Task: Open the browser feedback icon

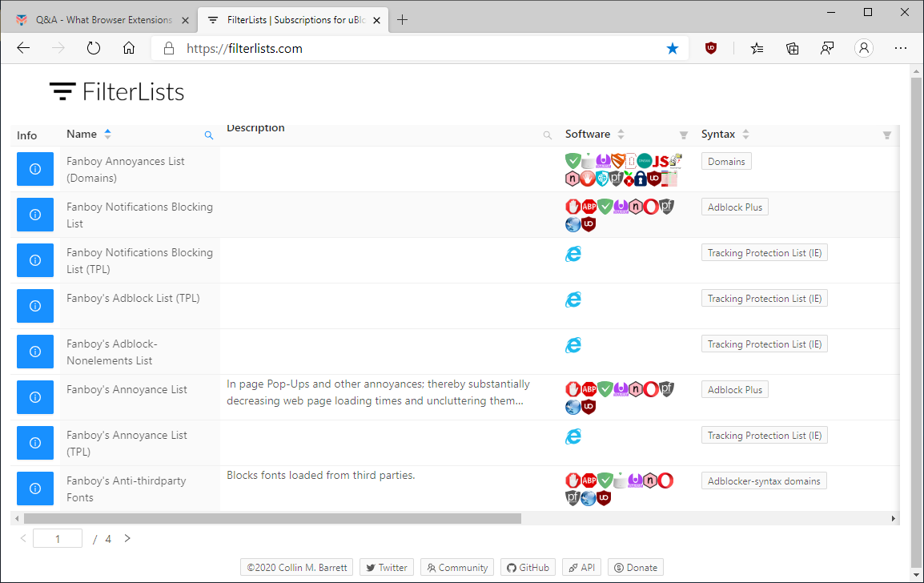Action: pos(827,48)
